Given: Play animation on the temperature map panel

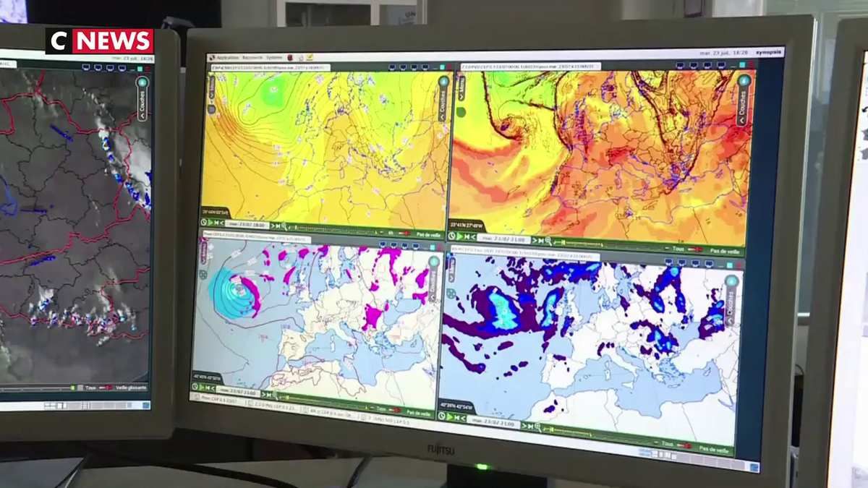Looking at the screenshot, I should 459,236.
